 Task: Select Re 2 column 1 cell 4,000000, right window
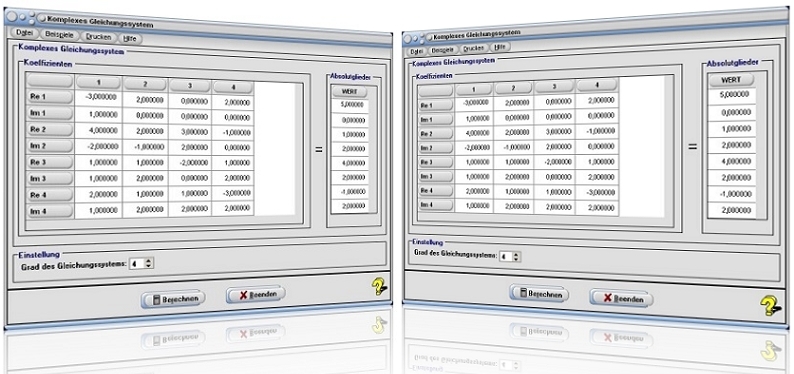tap(473, 134)
